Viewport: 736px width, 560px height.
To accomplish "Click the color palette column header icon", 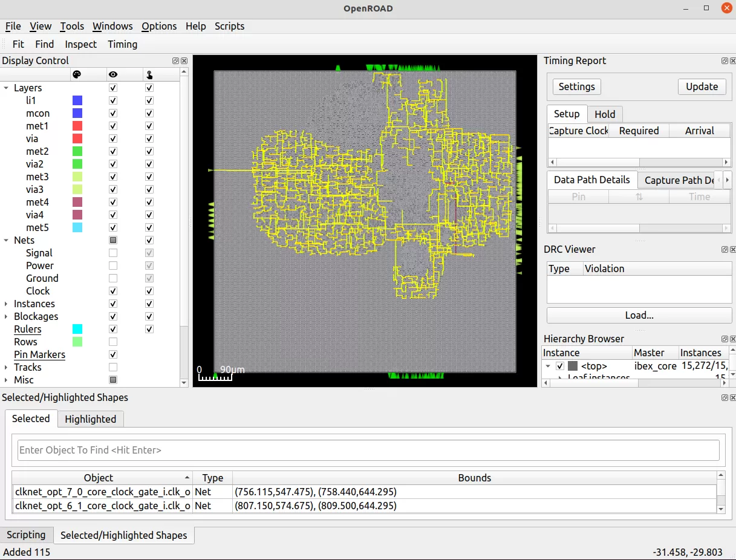I will (77, 74).
